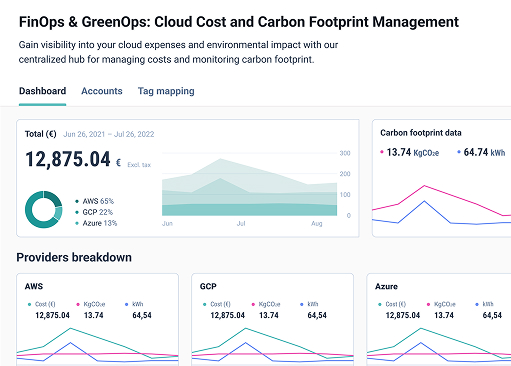
Task: Open the Dashboard tab
Action: click(42, 91)
